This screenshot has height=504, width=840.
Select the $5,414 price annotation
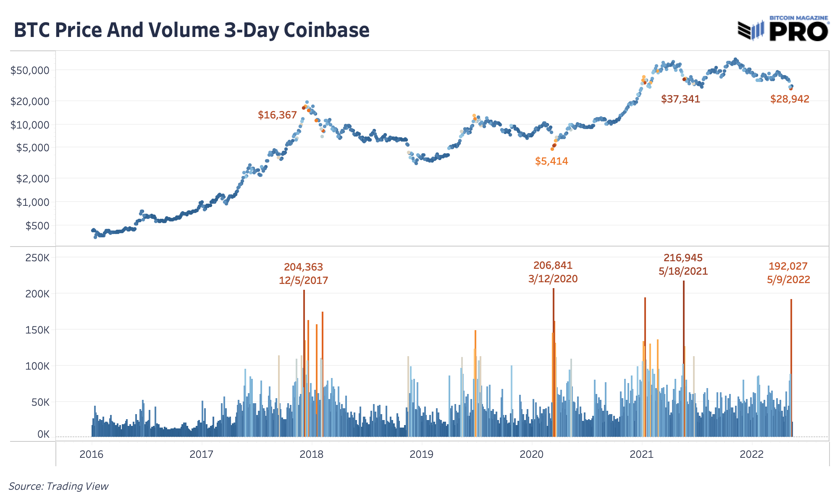point(551,161)
